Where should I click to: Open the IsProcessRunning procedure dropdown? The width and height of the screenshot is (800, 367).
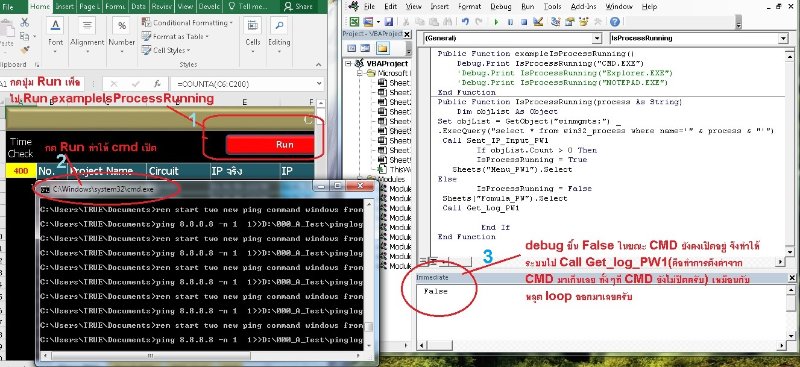[784, 38]
